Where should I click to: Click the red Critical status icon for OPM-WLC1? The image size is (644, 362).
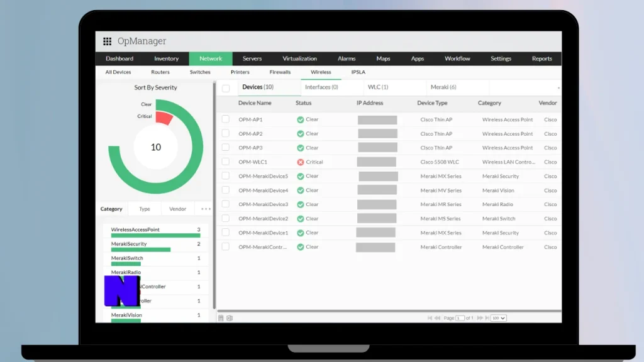[x=300, y=162]
